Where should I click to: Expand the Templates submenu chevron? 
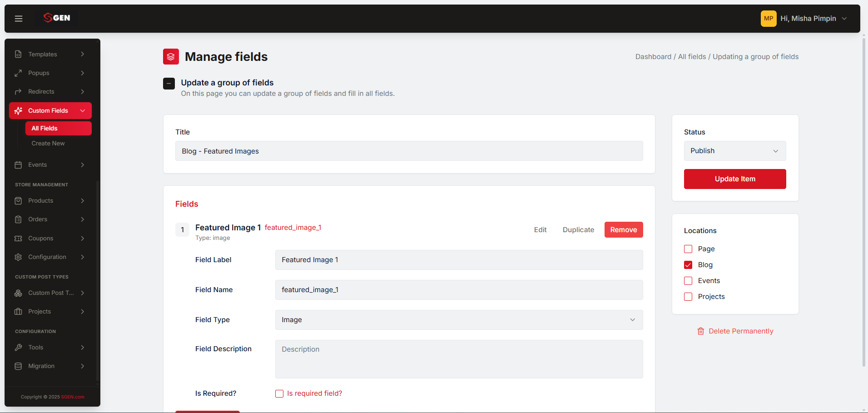[x=83, y=54]
